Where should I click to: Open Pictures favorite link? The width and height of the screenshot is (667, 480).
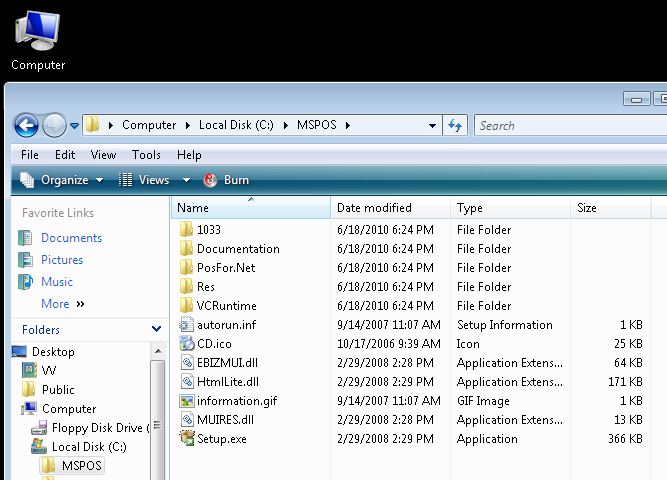click(x=62, y=260)
